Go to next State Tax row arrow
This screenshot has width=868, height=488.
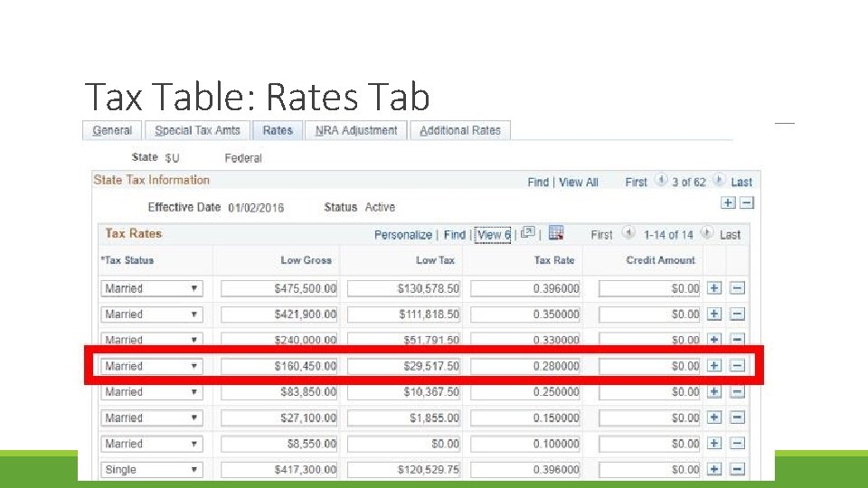point(719,181)
